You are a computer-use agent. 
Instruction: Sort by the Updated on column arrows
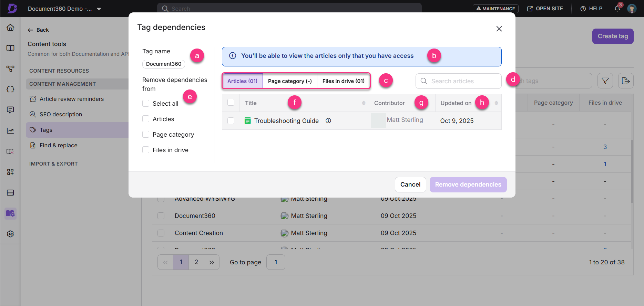click(496, 103)
